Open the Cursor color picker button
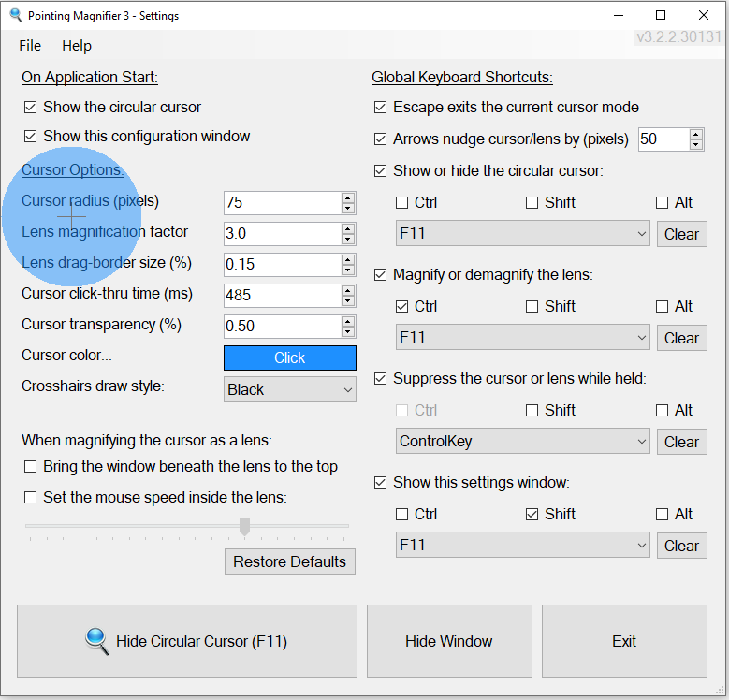The width and height of the screenshot is (729, 700). tap(290, 357)
